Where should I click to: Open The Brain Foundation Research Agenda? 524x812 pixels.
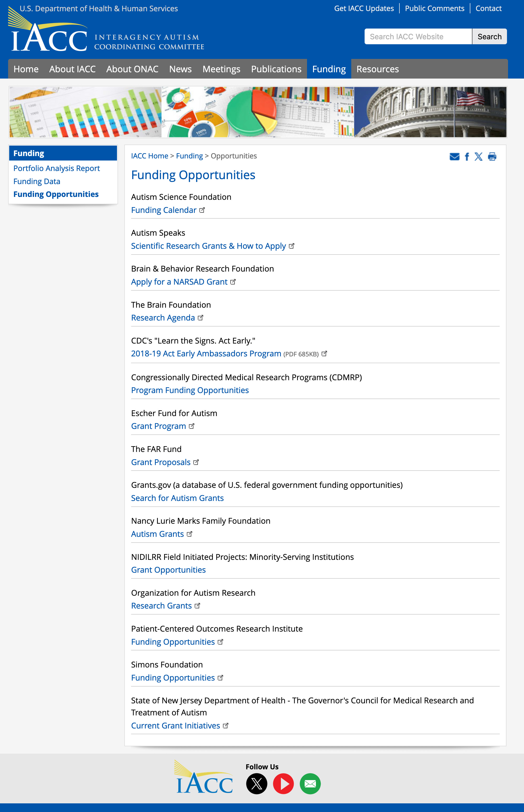click(x=163, y=318)
